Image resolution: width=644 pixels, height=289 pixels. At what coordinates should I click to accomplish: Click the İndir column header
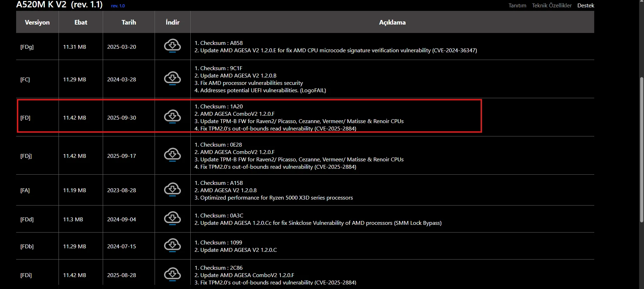pos(172,22)
